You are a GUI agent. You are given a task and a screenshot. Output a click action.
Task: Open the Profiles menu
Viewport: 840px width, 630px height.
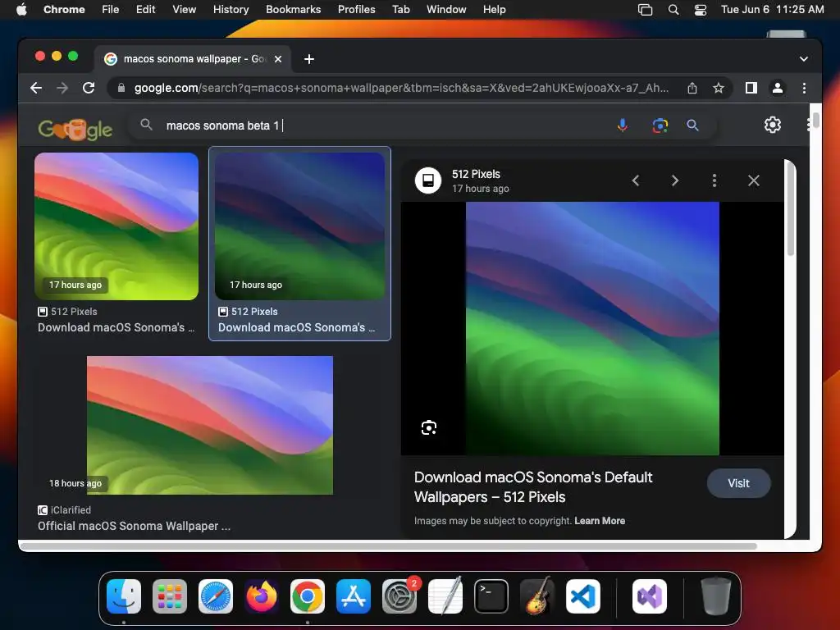[x=356, y=9]
